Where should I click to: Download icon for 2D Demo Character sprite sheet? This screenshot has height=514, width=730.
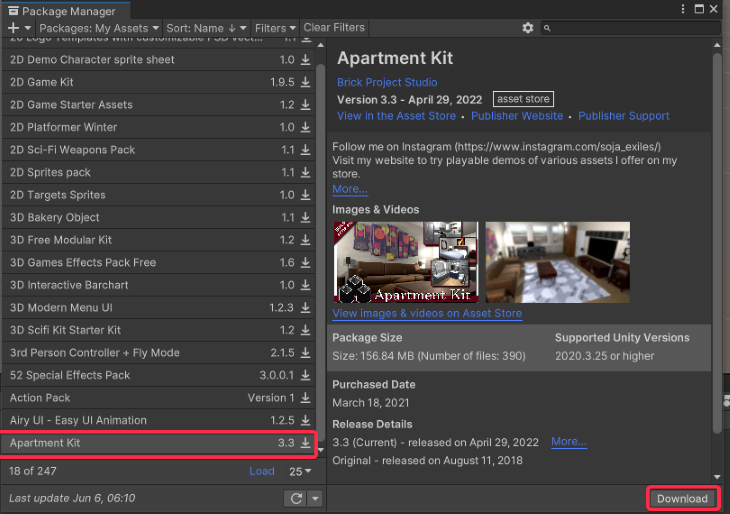pyautogui.click(x=305, y=60)
